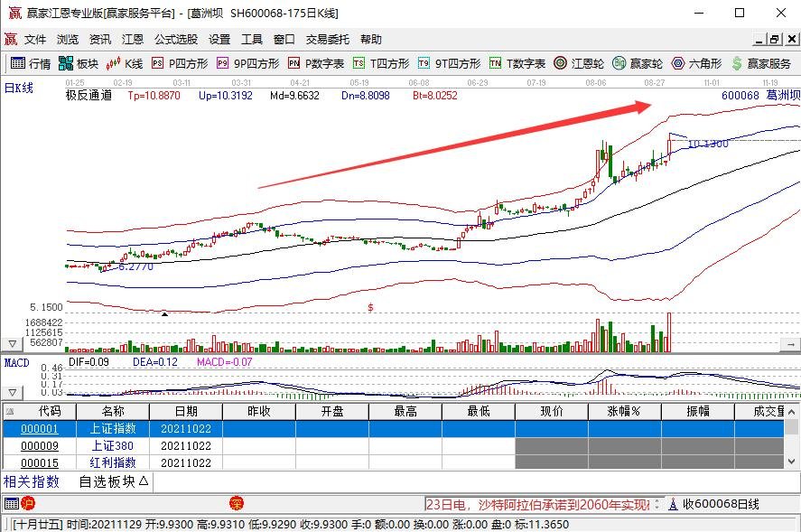
Task: Open the 公式选股 menu
Action: (x=176, y=40)
